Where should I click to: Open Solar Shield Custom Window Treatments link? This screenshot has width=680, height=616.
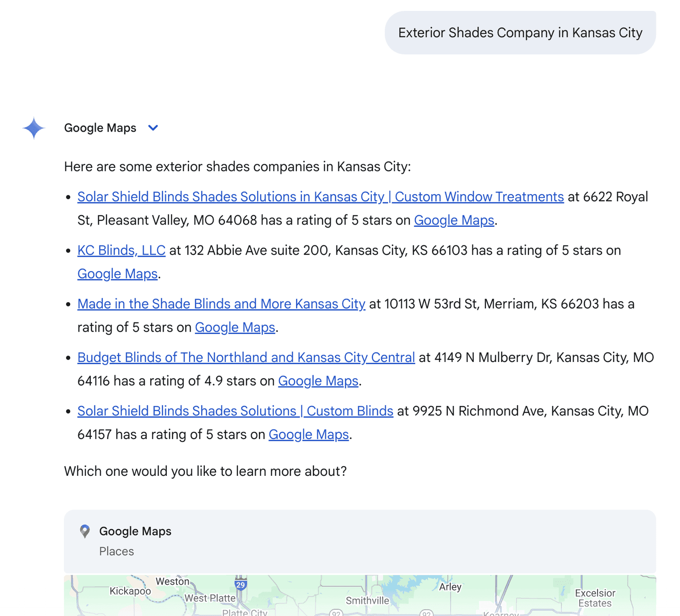pyautogui.click(x=321, y=197)
